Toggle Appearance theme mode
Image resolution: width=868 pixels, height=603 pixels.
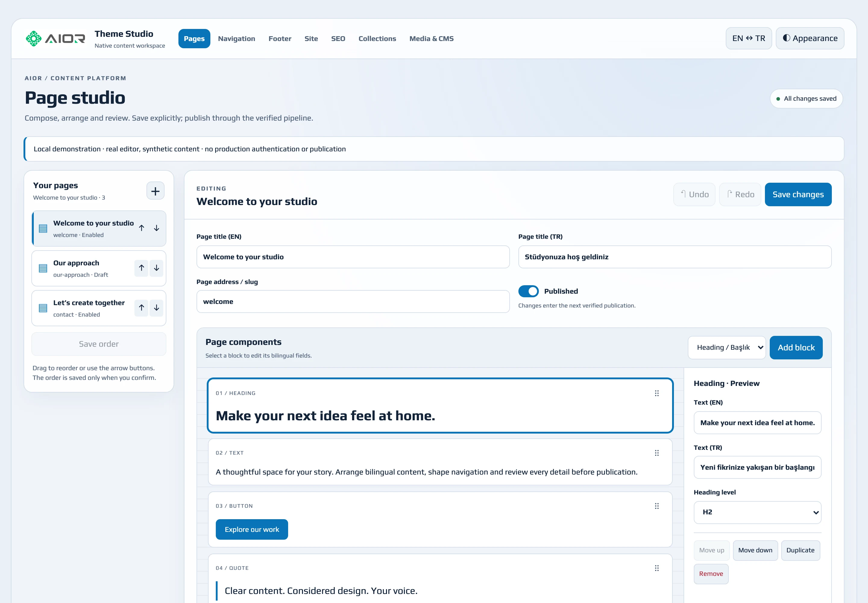pos(810,38)
